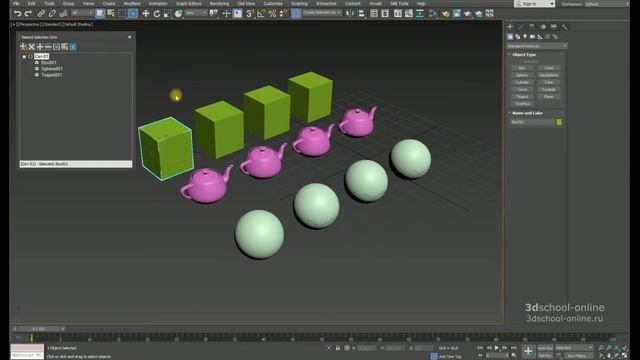Toggle Spinner Snap in the toolbar

click(283, 13)
